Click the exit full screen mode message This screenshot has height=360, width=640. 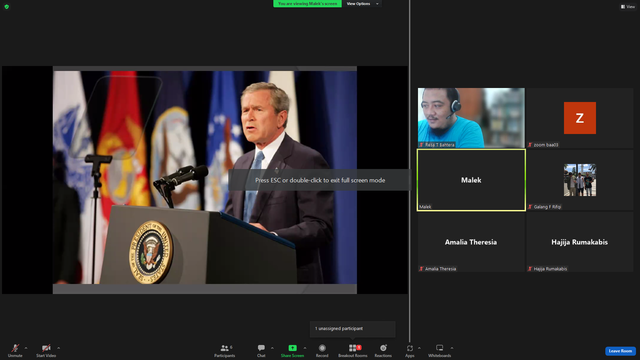pos(320,180)
